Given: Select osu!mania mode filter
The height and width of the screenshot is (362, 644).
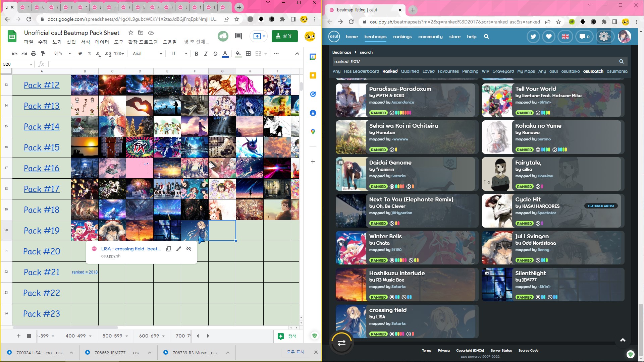Looking at the screenshot, I should [617, 71].
